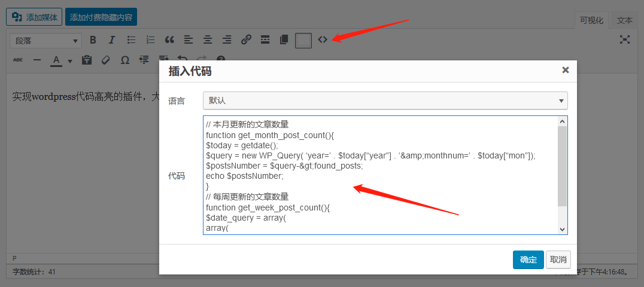This screenshot has height=287, width=644.
Task: Click the text color swatch button
Action: pos(57,60)
